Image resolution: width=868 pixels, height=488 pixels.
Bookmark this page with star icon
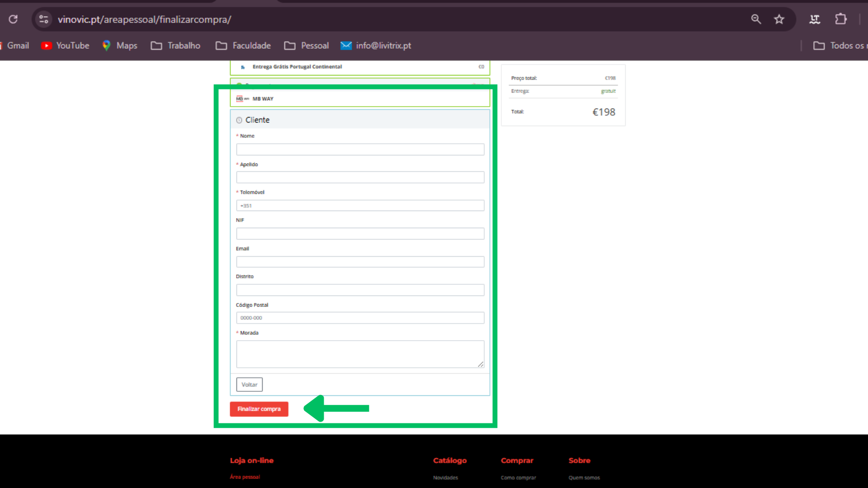click(x=779, y=19)
